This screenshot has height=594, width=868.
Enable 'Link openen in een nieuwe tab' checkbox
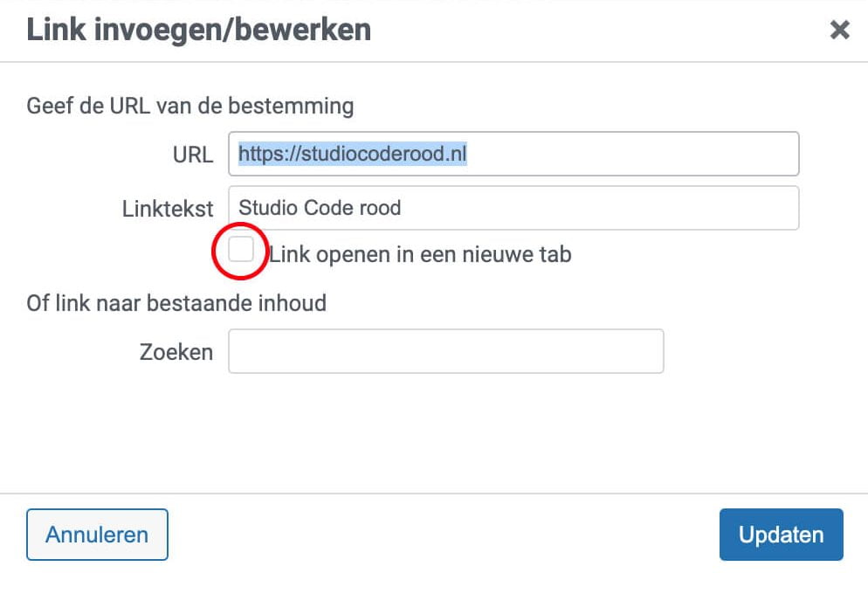tap(241, 251)
